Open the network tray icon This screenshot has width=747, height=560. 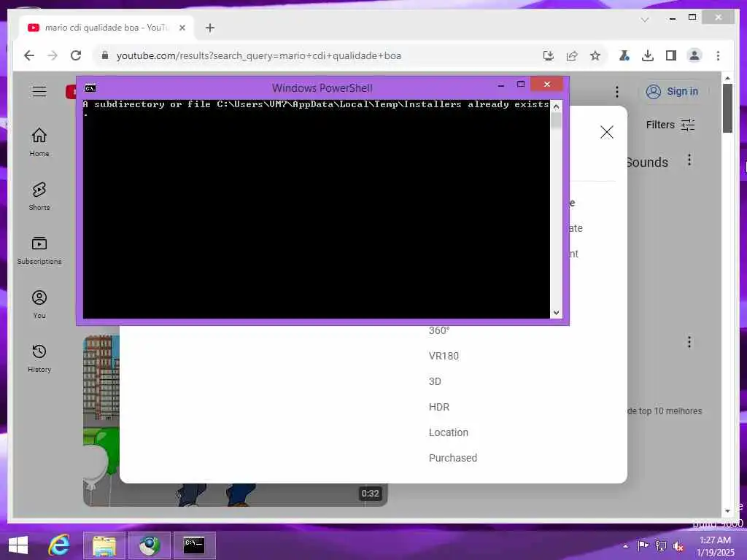click(x=661, y=545)
